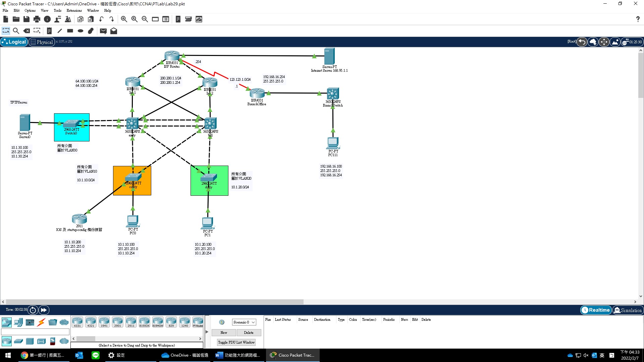Expand the PDU panel with the triangle arrow
This screenshot has width=644, height=362.
pyautogui.click(x=207, y=332)
